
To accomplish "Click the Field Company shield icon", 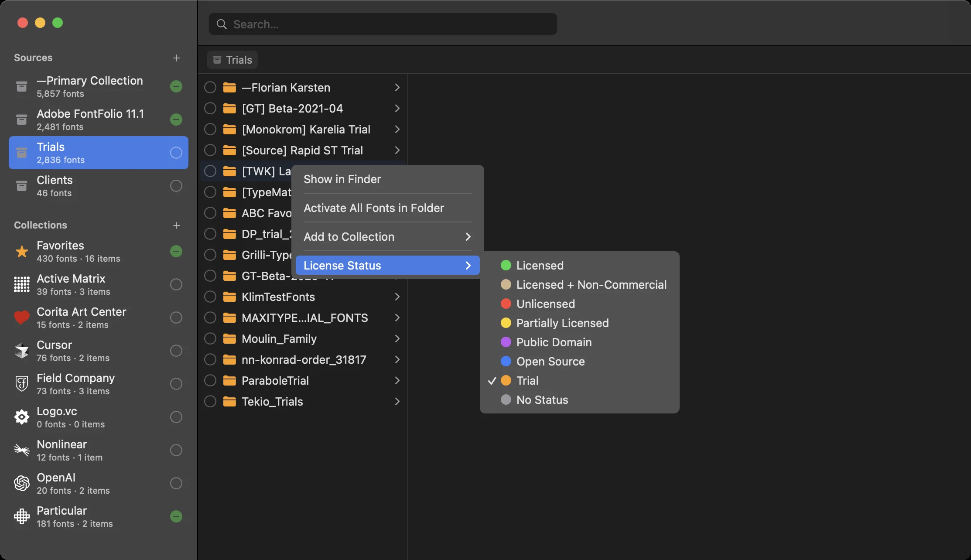I will (22, 384).
